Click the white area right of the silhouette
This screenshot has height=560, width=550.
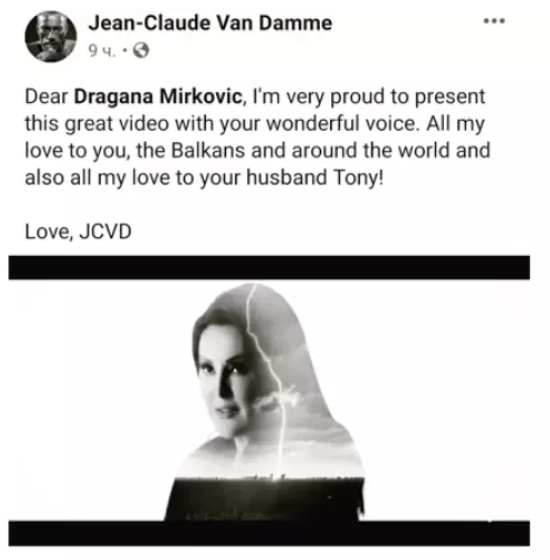click(446, 400)
